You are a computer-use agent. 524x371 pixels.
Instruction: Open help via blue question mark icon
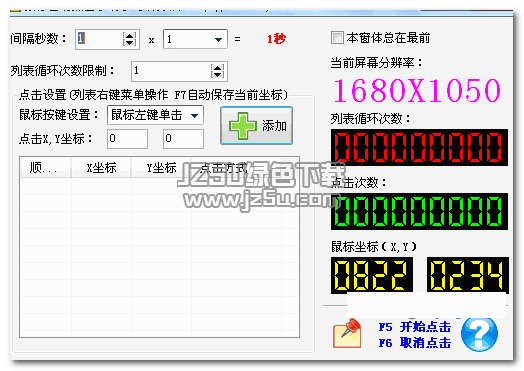click(x=479, y=334)
